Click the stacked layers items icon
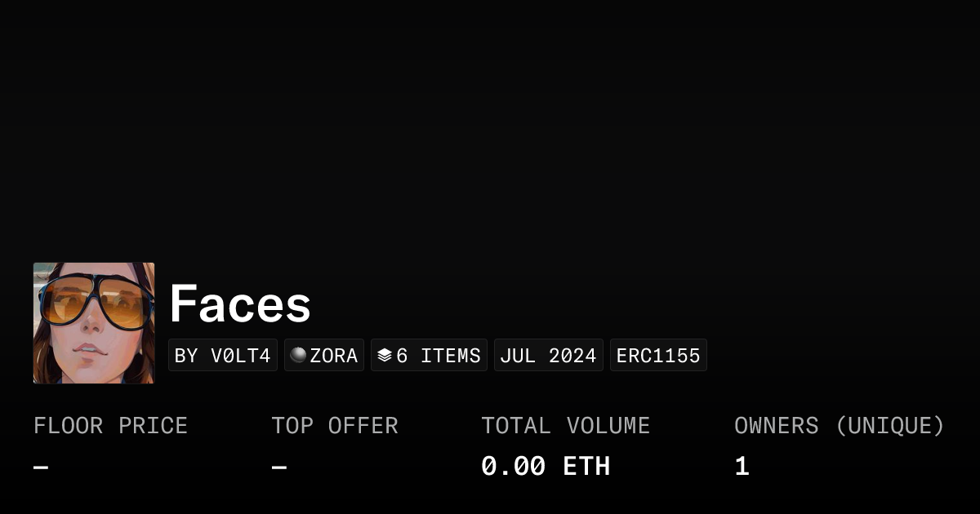Viewport: 980px width, 514px height. click(385, 356)
